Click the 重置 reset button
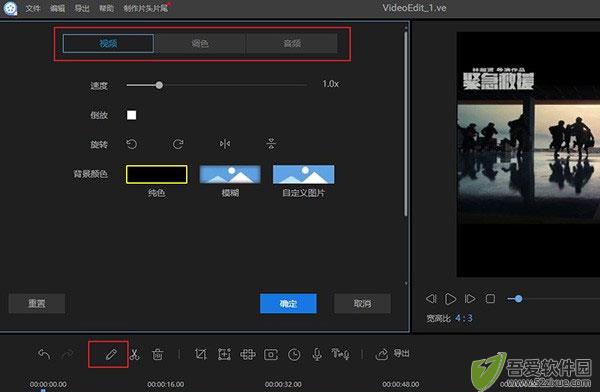 coord(37,304)
